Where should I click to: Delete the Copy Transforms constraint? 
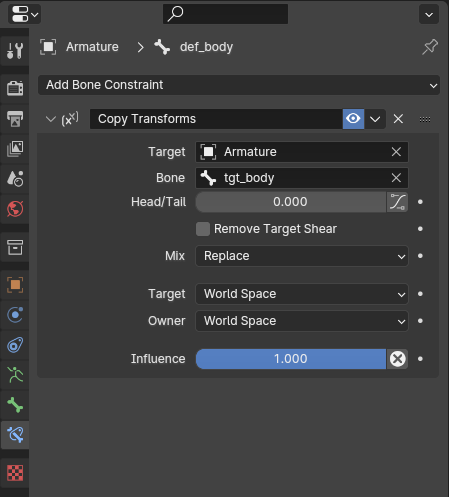pyautogui.click(x=398, y=119)
